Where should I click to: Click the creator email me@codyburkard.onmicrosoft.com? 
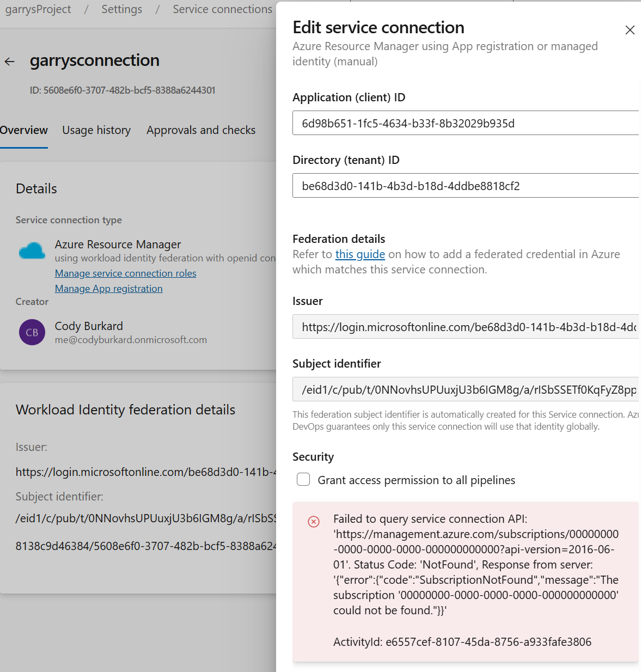click(x=131, y=340)
